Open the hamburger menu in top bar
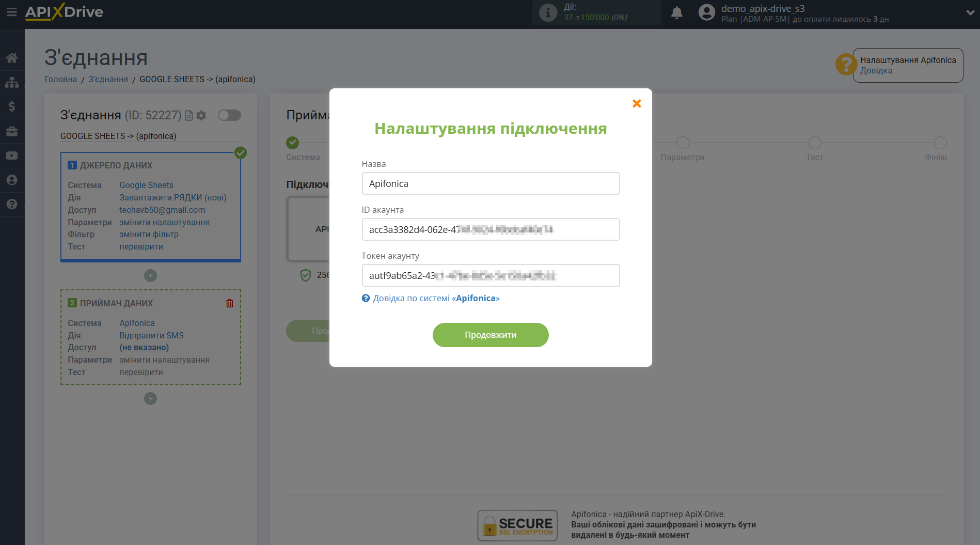This screenshot has height=545, width=980. [x=11, y=11]
